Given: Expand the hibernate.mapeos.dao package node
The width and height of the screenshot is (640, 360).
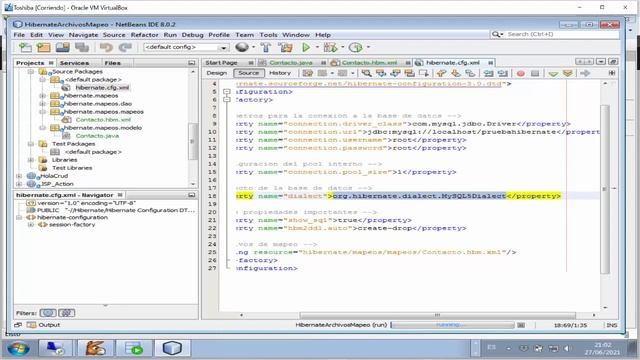Looking at the screenshot, I should tap(42, 104).
